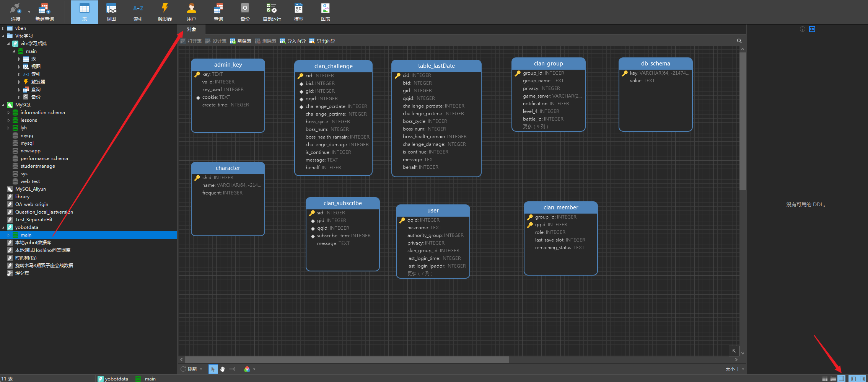Open 图表 (Charts) from the main toolbar
The width and height of the screenshot is (868, 382).
coord(325,12)
